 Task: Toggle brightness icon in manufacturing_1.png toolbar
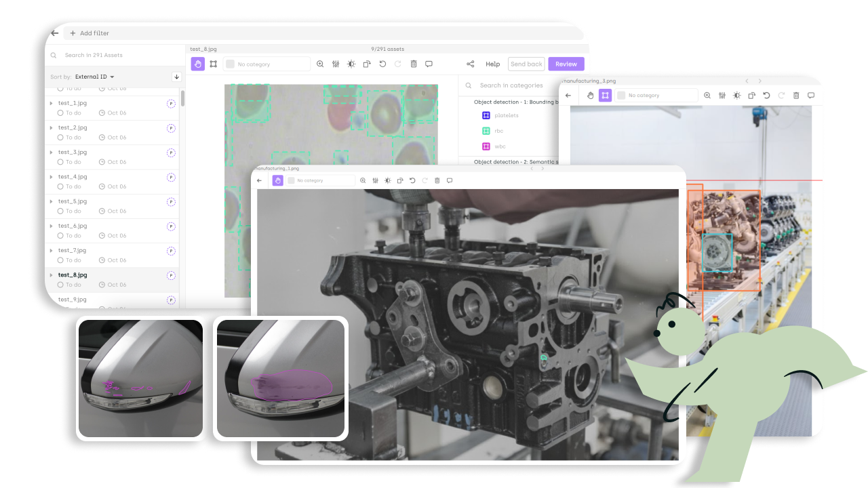tap(388, 180)
